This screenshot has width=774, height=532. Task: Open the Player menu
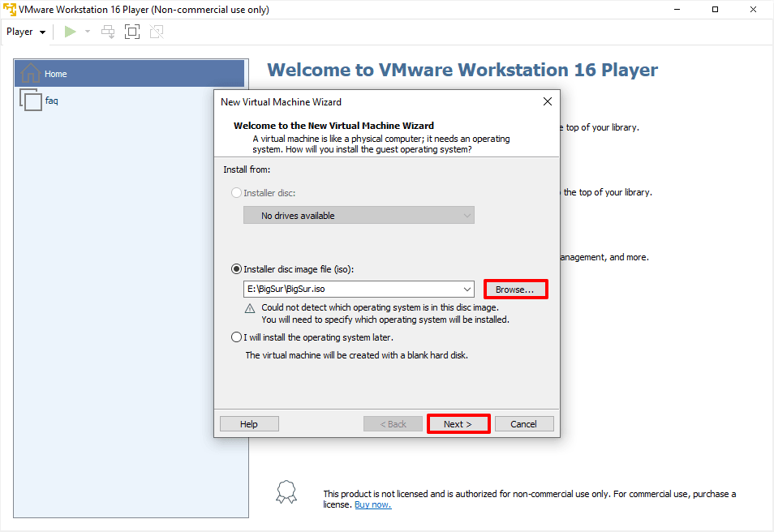tap(25, 32)
